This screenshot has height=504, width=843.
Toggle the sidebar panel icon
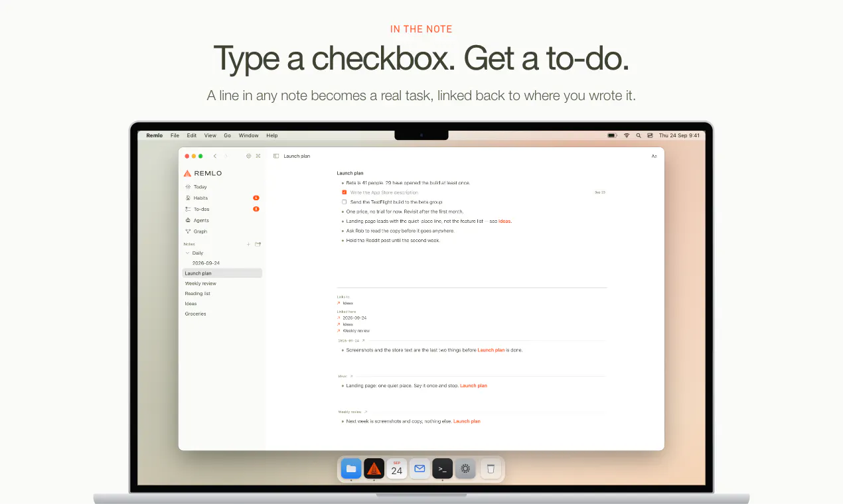[276, 156]
